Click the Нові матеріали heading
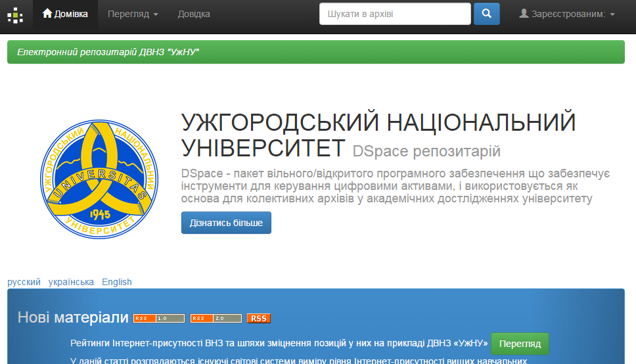This screenshot has height=364, width=636. [x=73, y=318]
